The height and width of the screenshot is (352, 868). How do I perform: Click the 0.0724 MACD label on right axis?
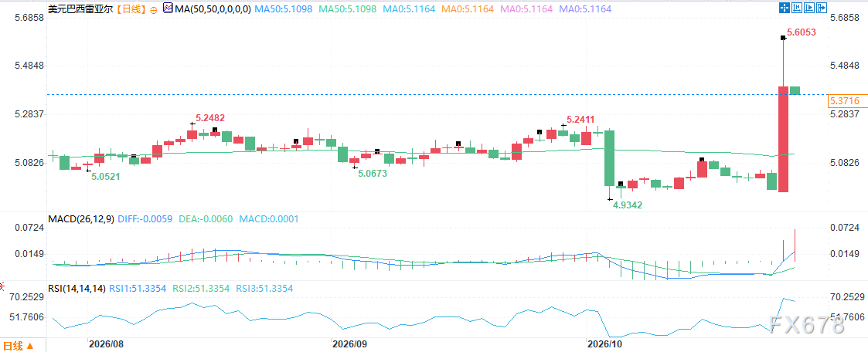pyautogui.click(x=844, y=228)
